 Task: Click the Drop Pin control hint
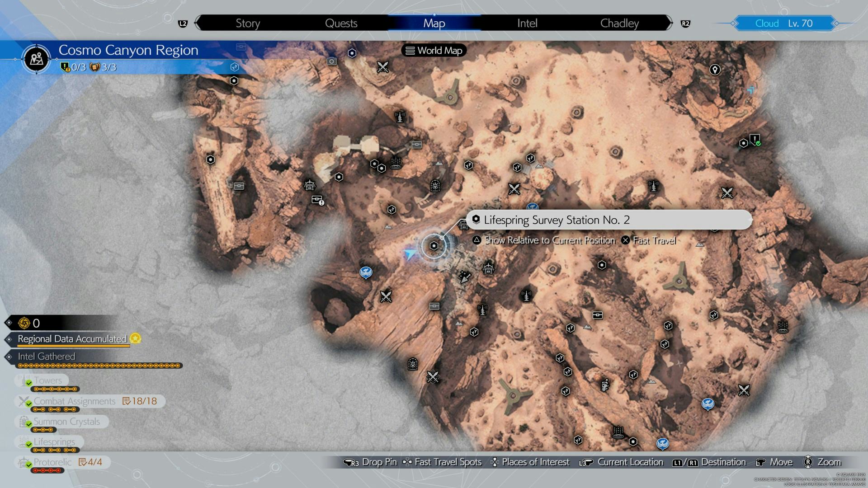[x=370, y=462]
